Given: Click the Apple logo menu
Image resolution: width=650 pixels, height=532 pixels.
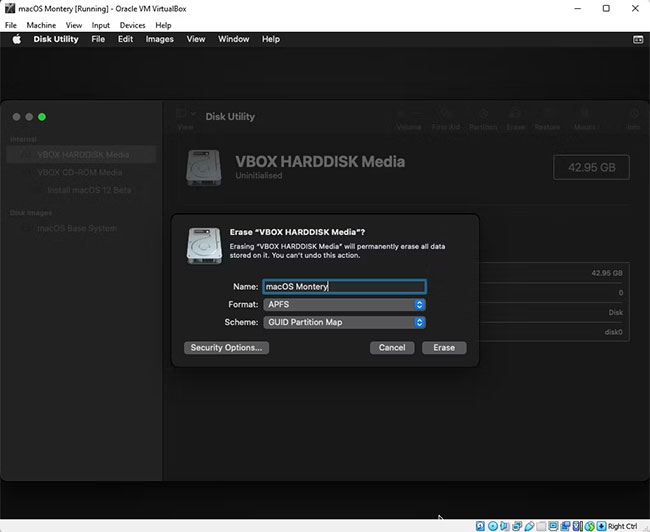Looking at the screenshot, I should (x=17, y=39).
